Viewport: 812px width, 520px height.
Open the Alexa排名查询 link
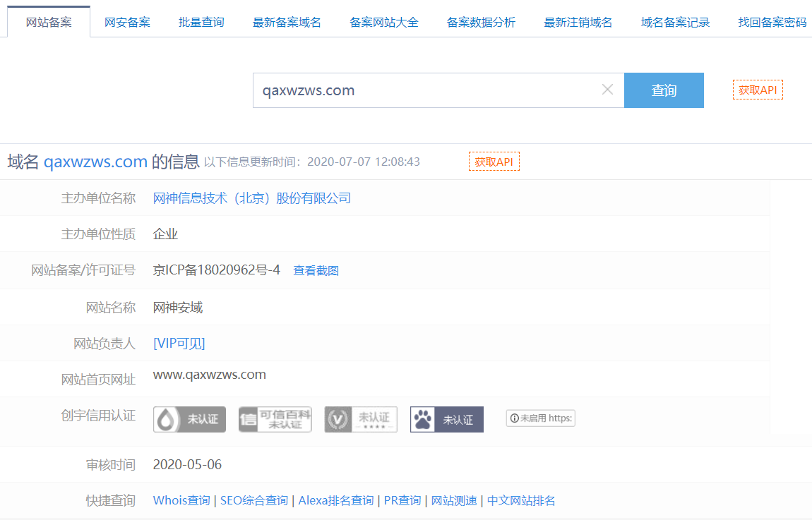click(336, 500)
